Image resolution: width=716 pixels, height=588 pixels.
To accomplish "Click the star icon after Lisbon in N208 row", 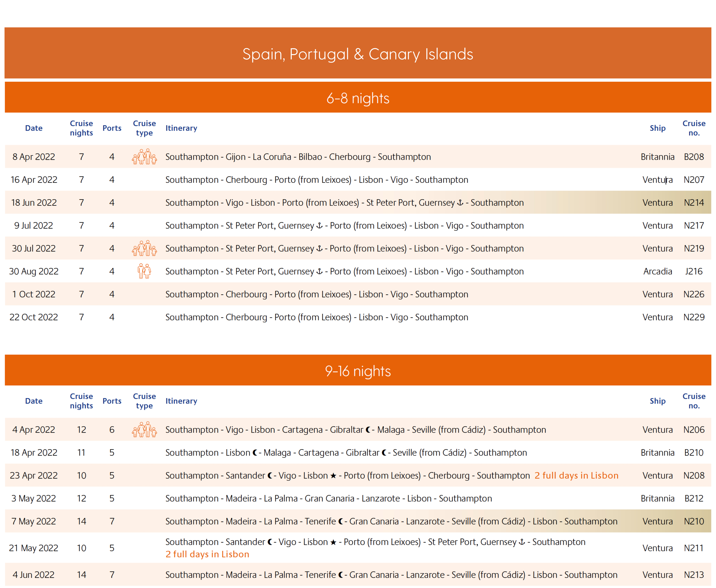I will [x=333, y=476].
